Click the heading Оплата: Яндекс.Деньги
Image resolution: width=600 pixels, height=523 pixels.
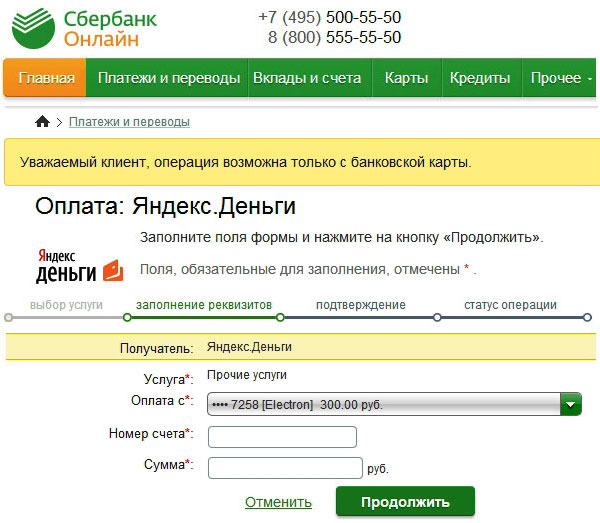(165, 206)
